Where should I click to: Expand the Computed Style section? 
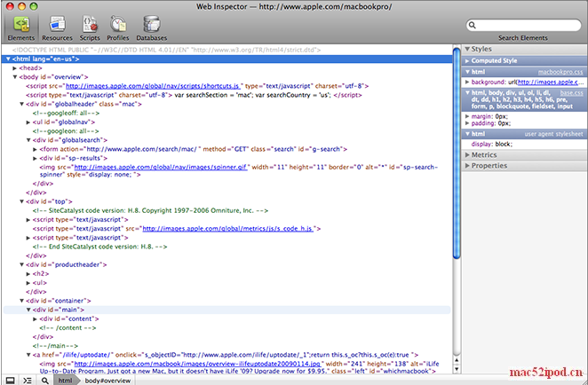pos(467,60)
